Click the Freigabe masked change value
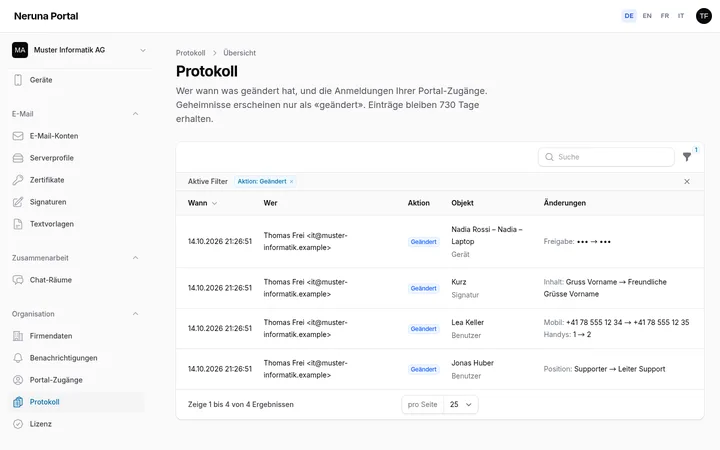720x450 pixels. [x=594, y=242]
